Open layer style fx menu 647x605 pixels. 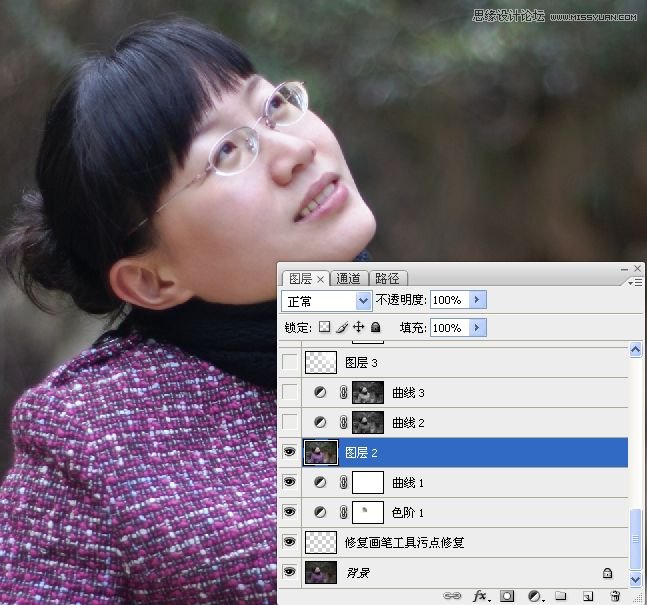481,596
